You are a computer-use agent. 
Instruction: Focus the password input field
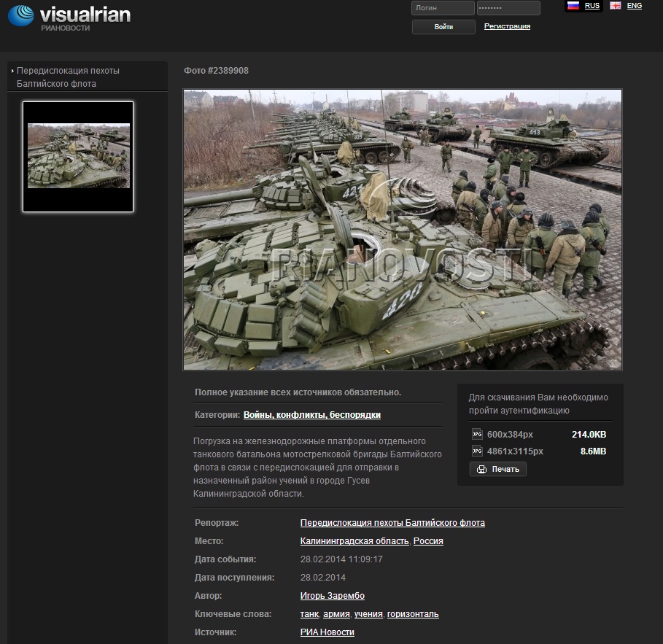(x=508, y=8)
